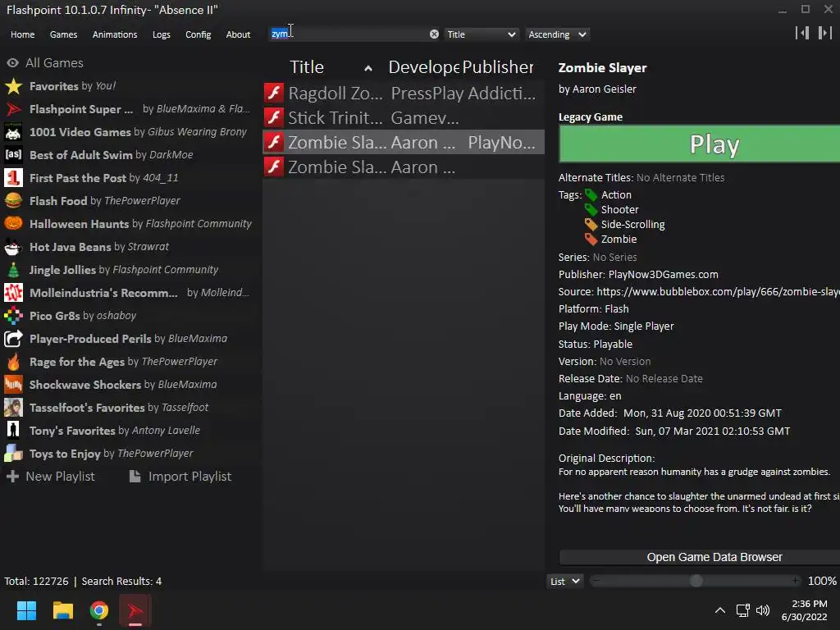This screenshot has height=630, width=840.
Task: Click the Hot Java Beans cup icon
Action: (x=13, y=247)
